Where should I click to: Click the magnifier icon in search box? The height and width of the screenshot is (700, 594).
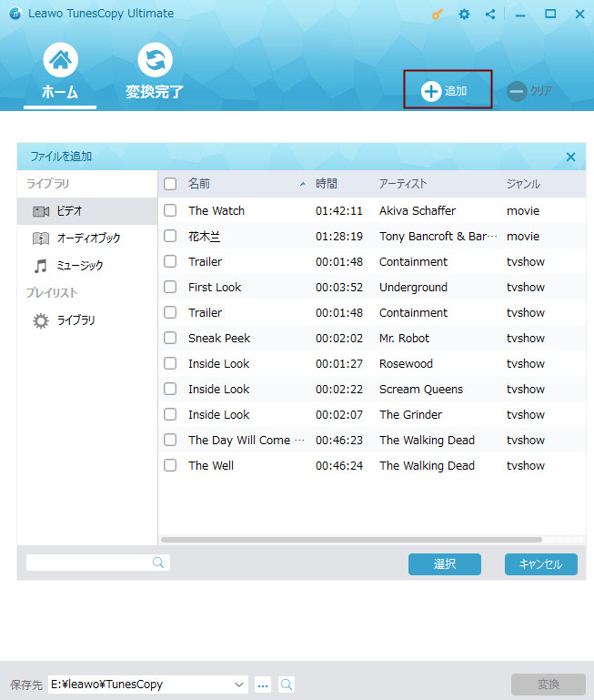[x=158, y=563]
